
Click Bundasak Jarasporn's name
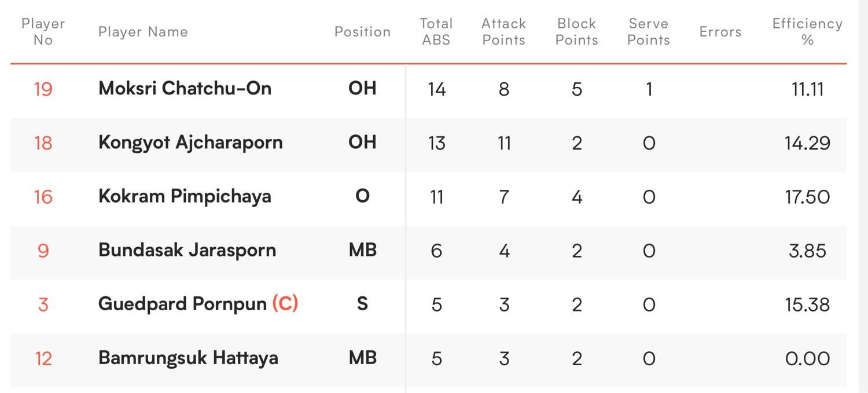click(187, 250)
